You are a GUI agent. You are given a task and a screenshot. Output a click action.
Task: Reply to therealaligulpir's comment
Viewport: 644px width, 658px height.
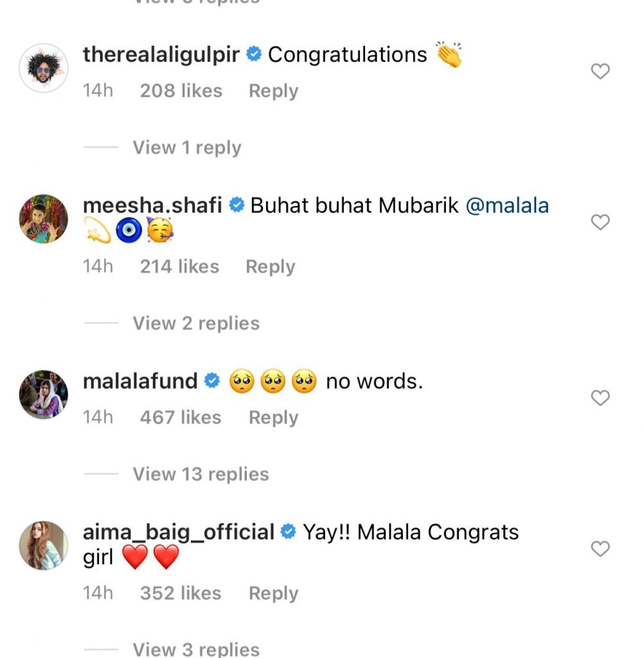[273, 91]
